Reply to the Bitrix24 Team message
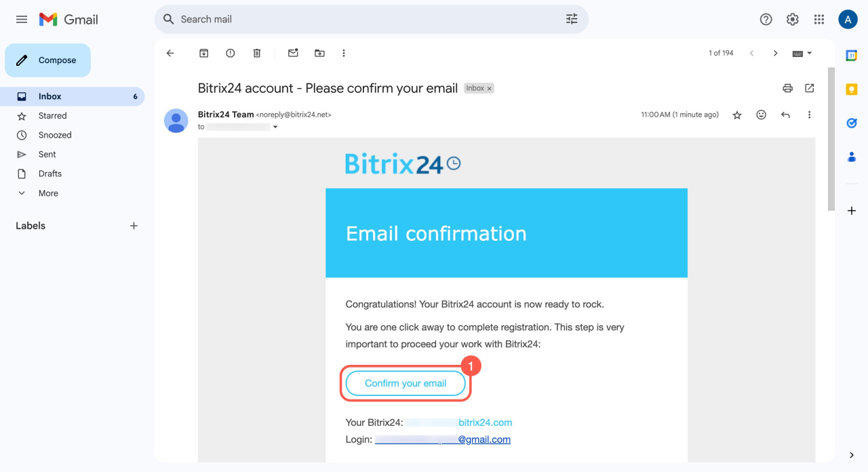Screen dimensions: 868x472 [x=785, y=115]
